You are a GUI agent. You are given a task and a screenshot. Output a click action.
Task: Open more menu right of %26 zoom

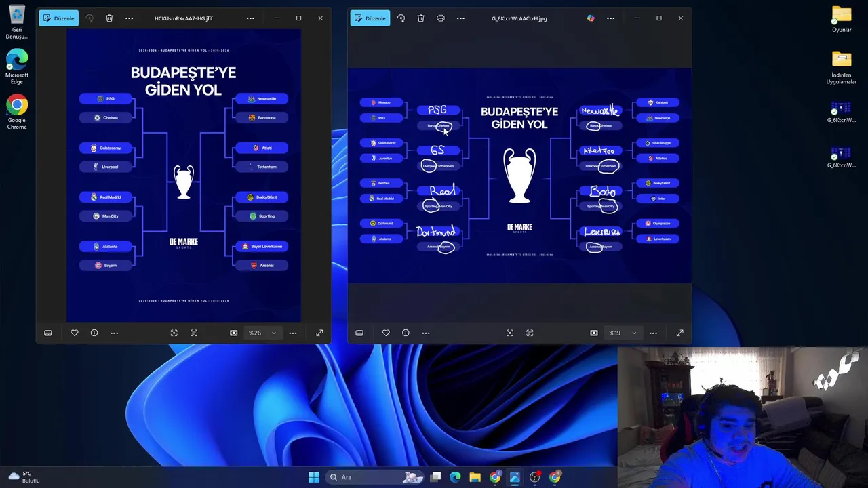[293, 333]
